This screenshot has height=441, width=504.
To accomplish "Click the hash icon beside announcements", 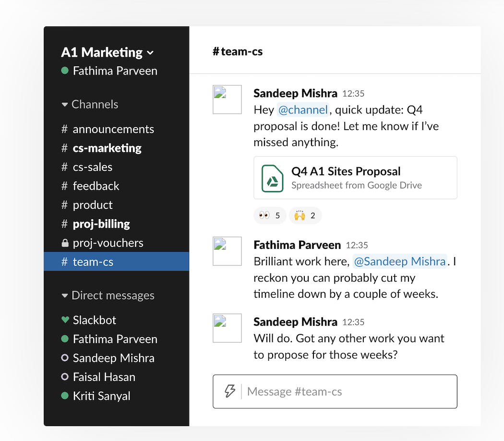I will pyautogui.click(x=65, y=129).
